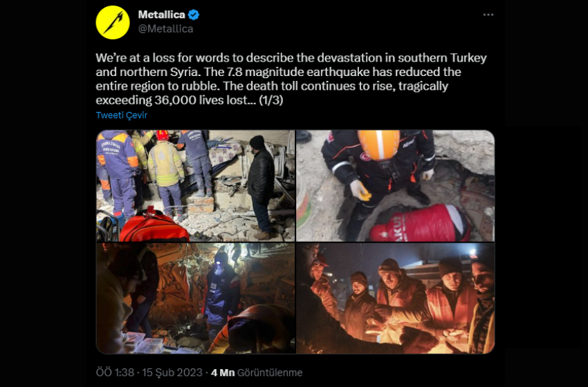588x387 pixels.
Task: Click the red AKUT bag in second photo
Action: [420, 223]
